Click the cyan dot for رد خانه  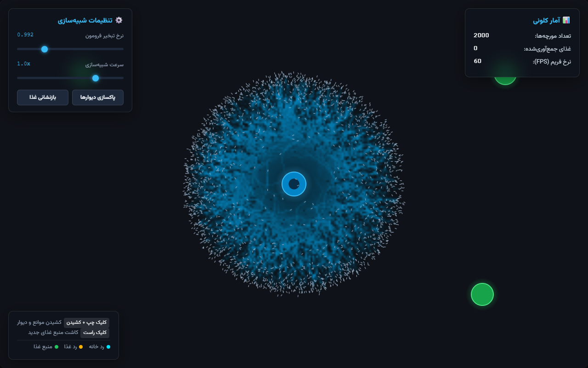(108, 347)
